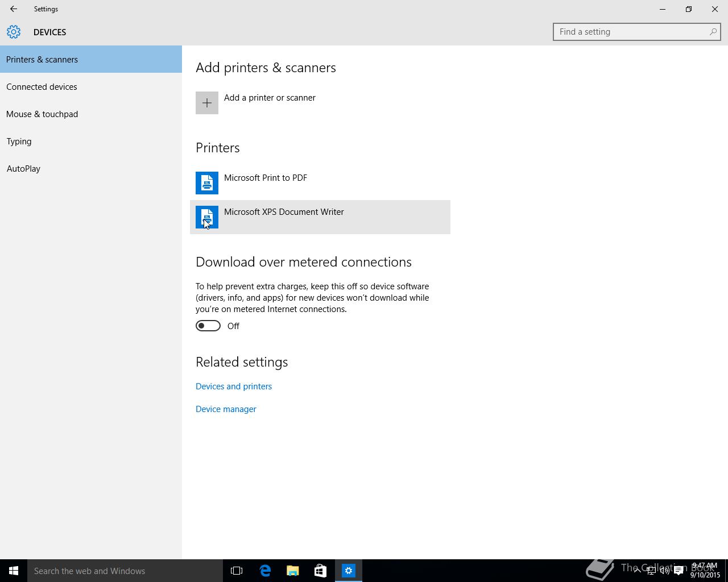Close the Settings window
The height and width of the screenshot is (582, 728).
click(x=715, y=9)
